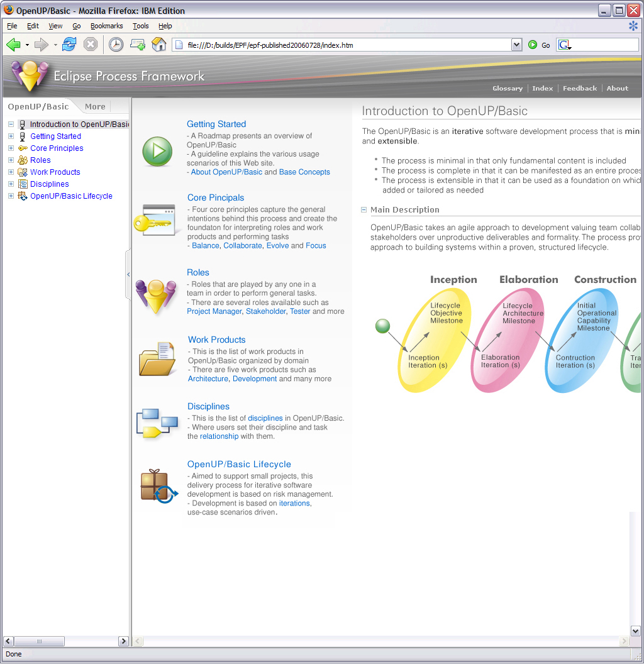Viewport: 644px width, 664px height.
Task: Click the Architecture work product link
Action: [208, 379]
